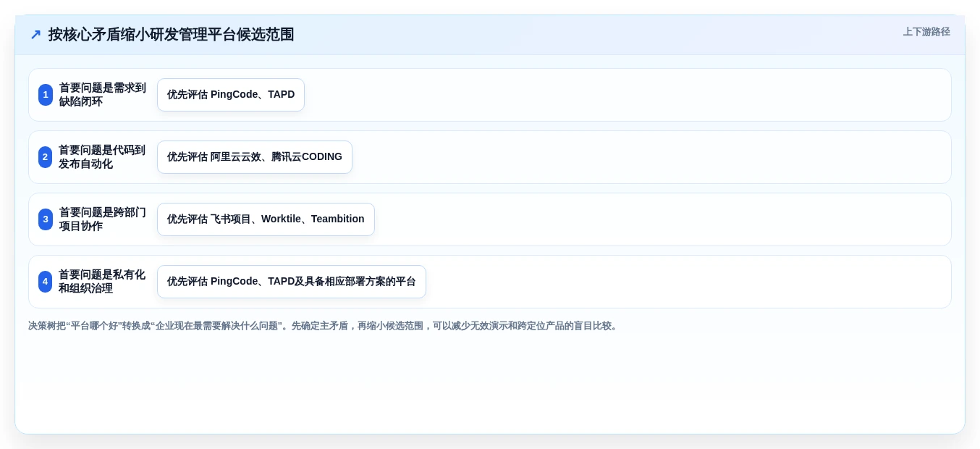Click the 上下游路径 label
The width and height of the screenshot is (980, 449).
click(x=926, y=32)
